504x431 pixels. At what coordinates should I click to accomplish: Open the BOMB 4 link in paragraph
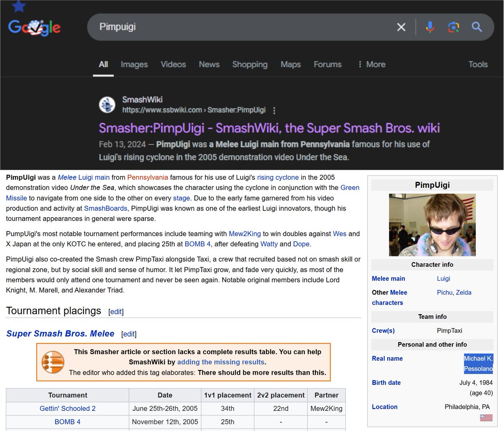coord(198,244)
